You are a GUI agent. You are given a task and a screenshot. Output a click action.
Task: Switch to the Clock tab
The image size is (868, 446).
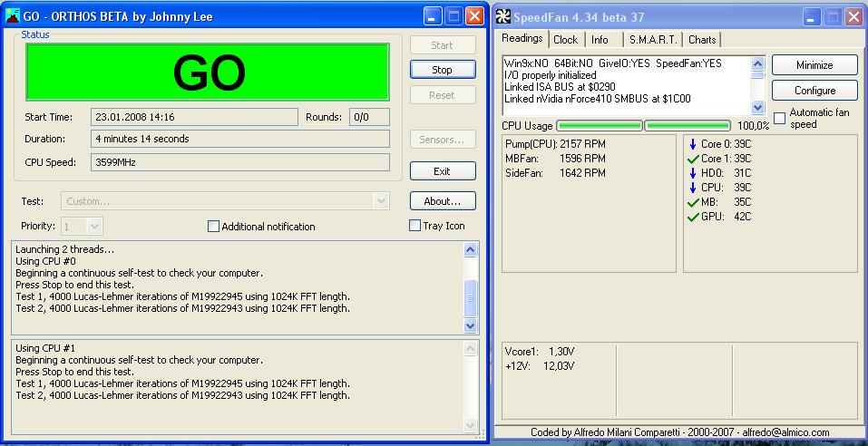566,40
